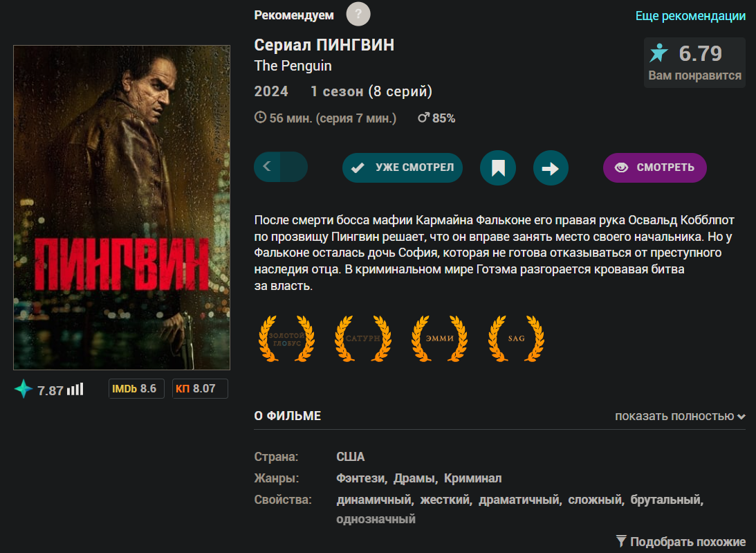756x553 pixels.
Task: Open the Saturn award laurel
Action: (363, 338)
